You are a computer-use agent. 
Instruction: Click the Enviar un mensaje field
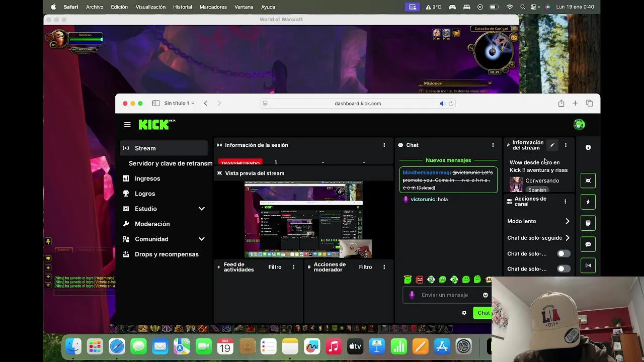[x=447, y=295]
